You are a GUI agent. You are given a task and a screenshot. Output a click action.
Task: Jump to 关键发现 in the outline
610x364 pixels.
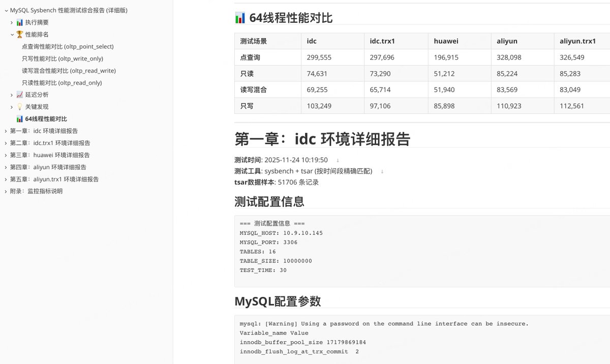pos(37,107)
